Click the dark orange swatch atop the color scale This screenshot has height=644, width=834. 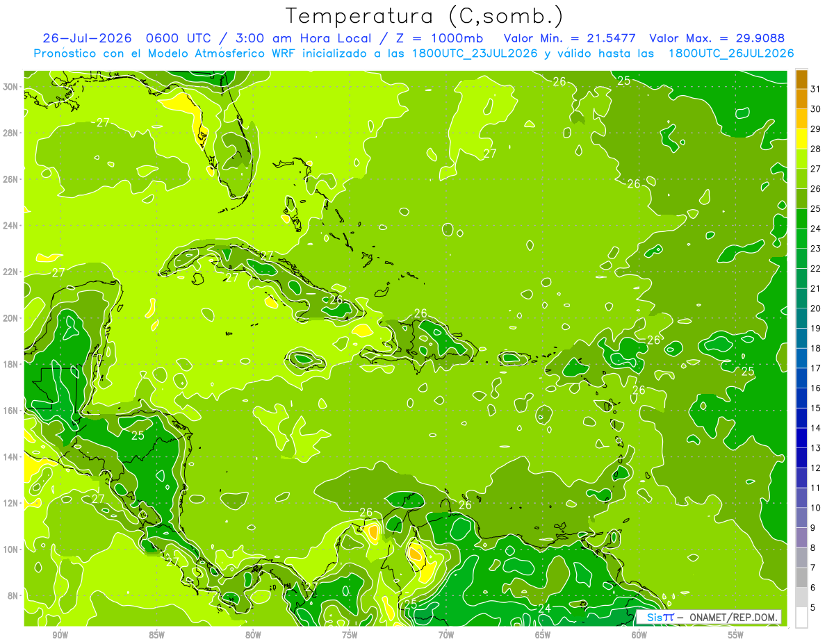tap(801, 79)
